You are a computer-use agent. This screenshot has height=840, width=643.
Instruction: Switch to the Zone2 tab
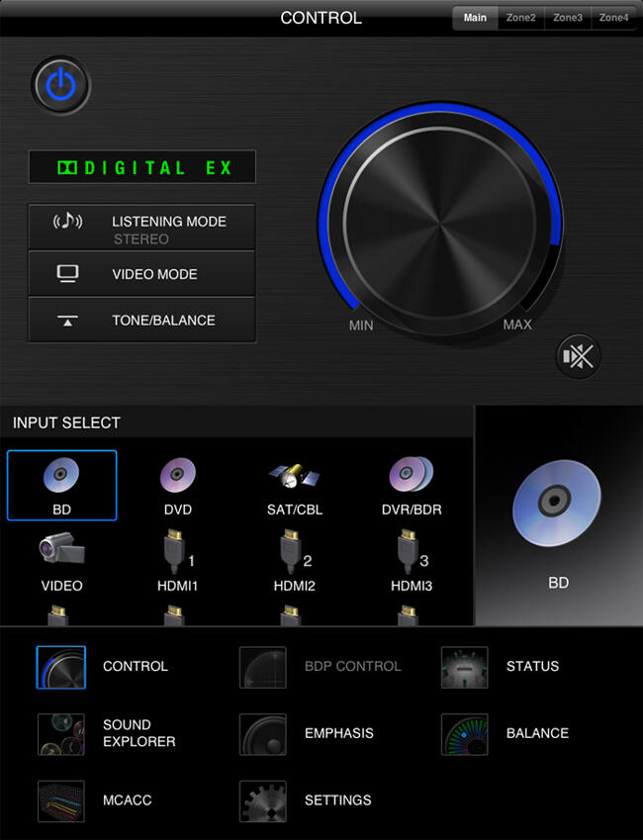[x=520, y=18]
